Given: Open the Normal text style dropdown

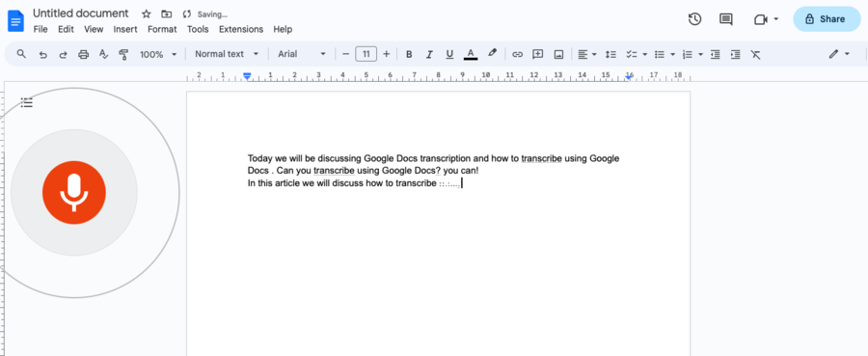Looking at the screenshot, I should [x=227, y=54].
